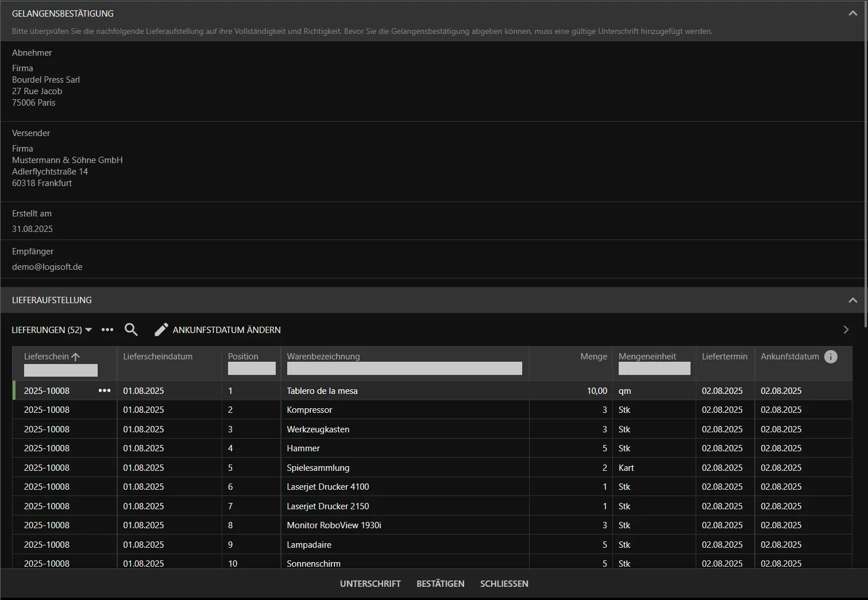The width and height of the screenshot is (868, 600).
Task: Click the 75006 Paris address line
Action: 34,103
